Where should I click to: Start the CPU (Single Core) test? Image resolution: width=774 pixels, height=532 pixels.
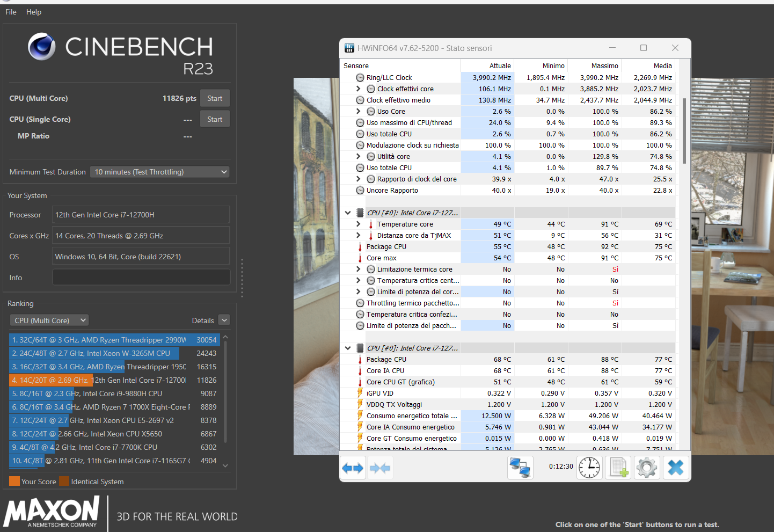click(x=215, y=119)
